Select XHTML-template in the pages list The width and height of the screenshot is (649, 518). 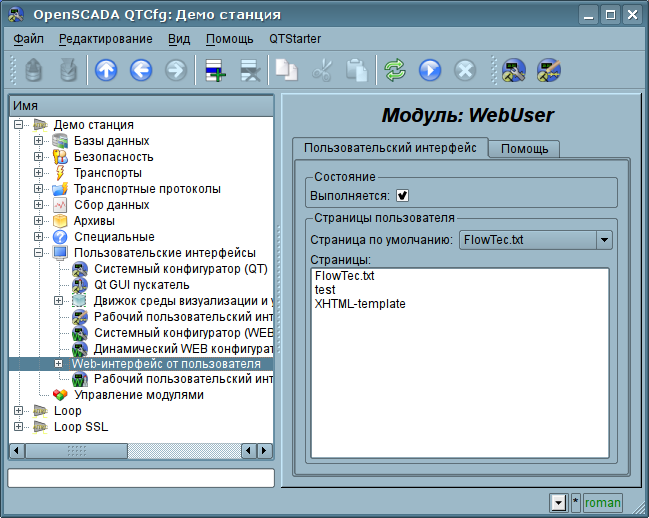pos(360,304)
